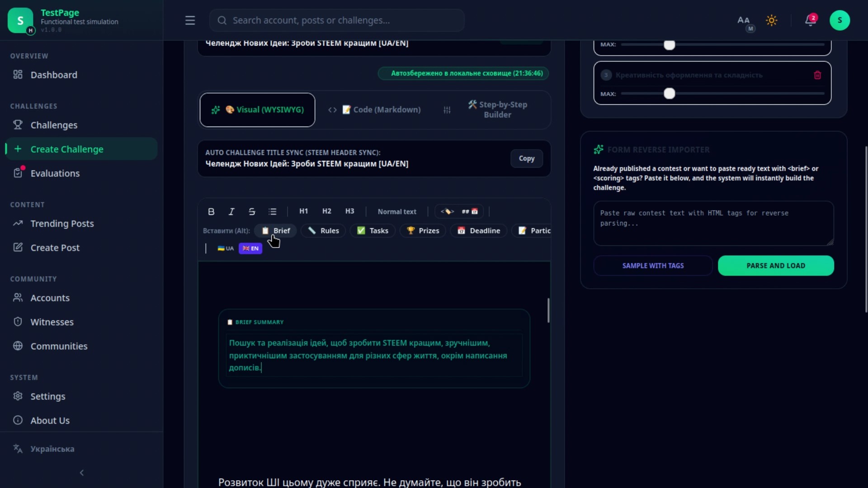The width and height of the screenshot is (868, 488).
Task: Switch editor language to EN
Action: click(x=250, y=248)
